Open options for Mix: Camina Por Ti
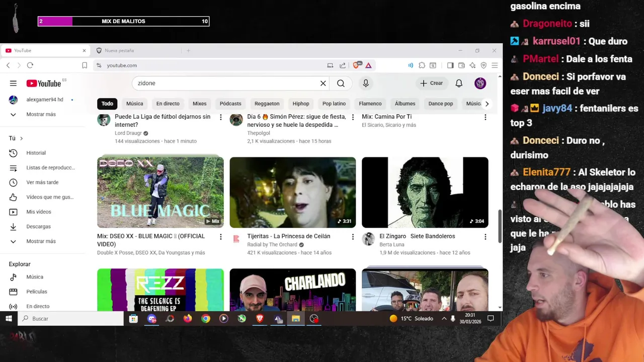The image size is (644, 362). pyautogui.click(x=485, y=117)
